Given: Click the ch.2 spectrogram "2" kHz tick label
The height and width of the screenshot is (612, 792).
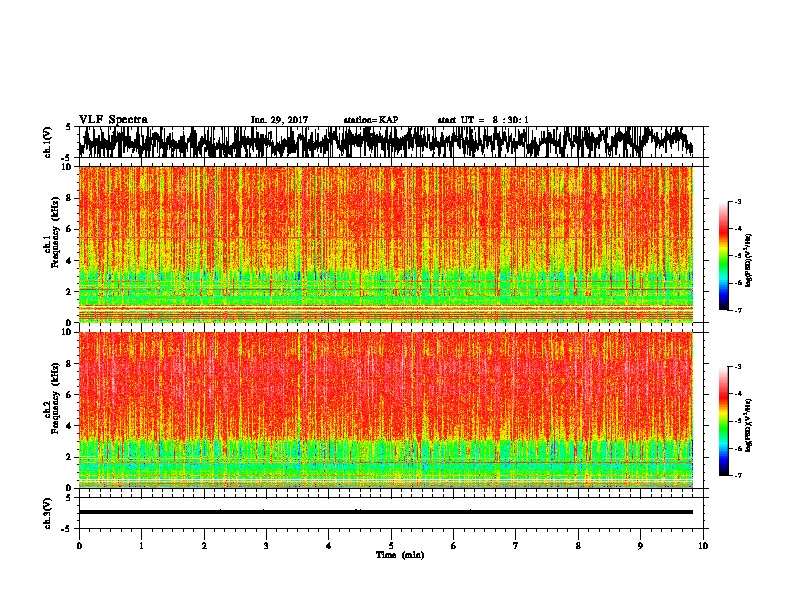Looking at the screenshot, I should point(70,457).
